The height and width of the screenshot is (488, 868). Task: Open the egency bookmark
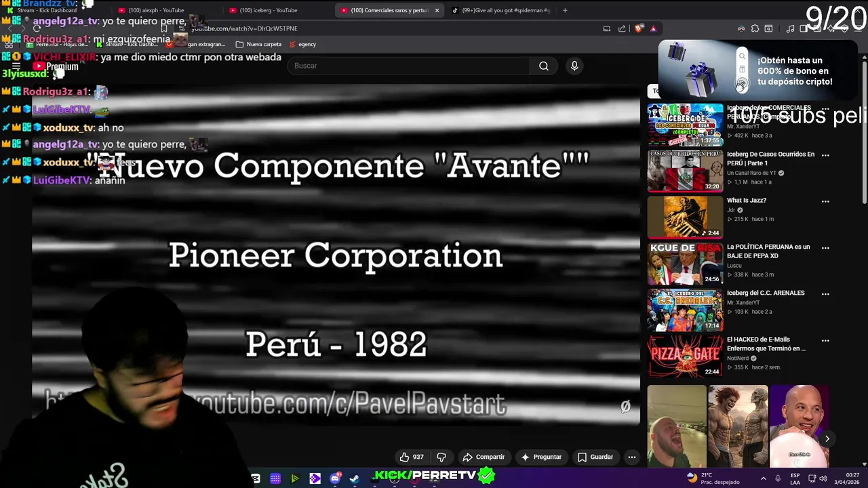[x=302, y=44]
